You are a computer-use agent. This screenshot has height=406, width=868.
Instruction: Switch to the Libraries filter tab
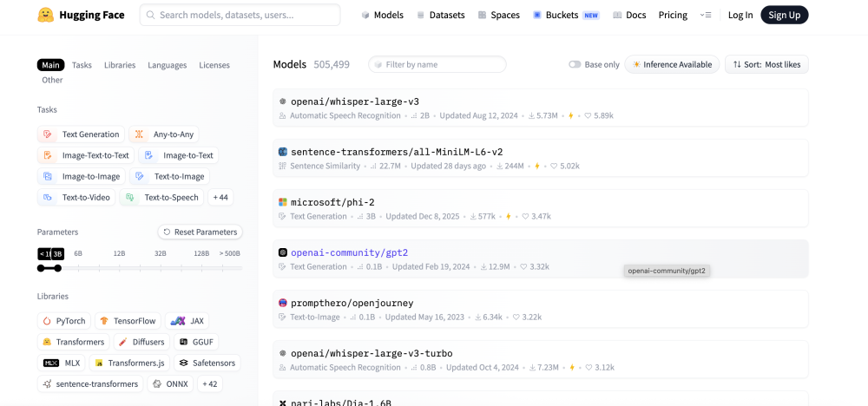[120, 65]
